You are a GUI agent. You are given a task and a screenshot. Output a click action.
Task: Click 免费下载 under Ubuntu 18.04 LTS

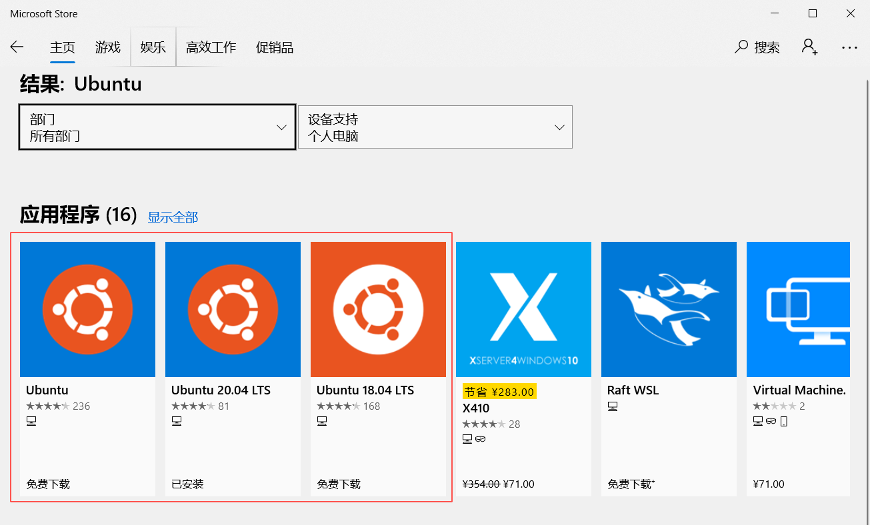tap(339, 484)
